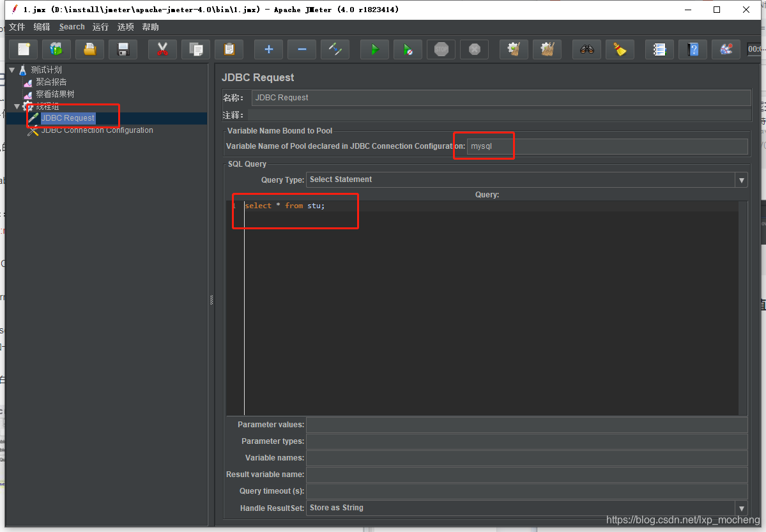Open the Templates toolbar icon
Viewport: 766px width, 532px height.
(x=57, y=49)
